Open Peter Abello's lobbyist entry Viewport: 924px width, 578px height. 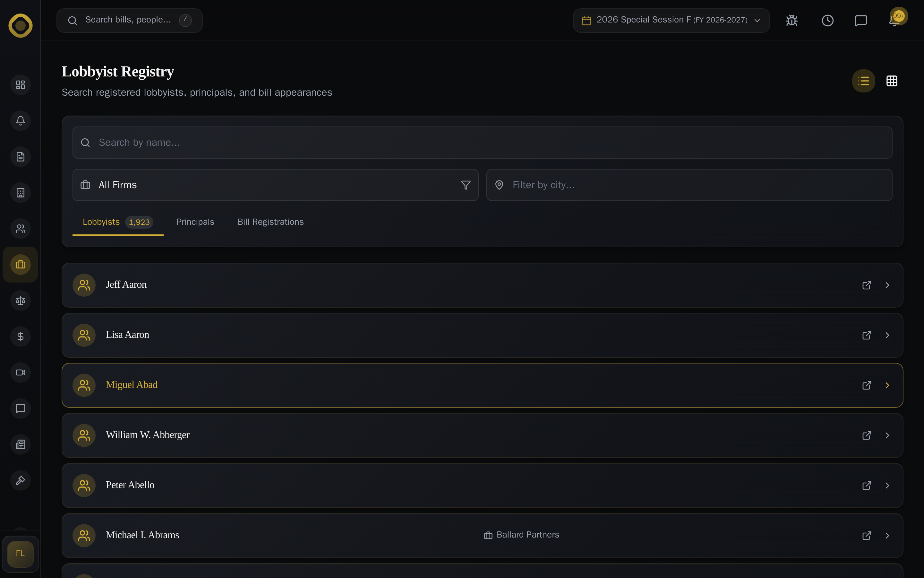pos(482,486)
